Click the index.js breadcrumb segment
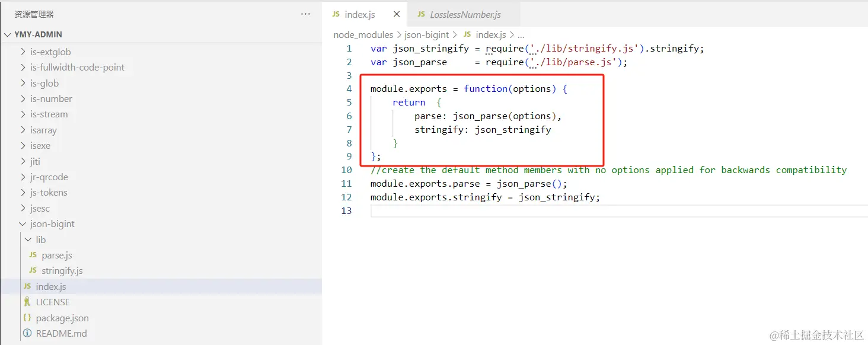Viewport: 868px width, 345px height. click(x=491, y=35)
